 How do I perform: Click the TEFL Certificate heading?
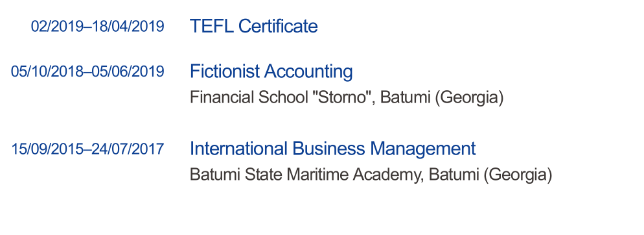point(253,26)
